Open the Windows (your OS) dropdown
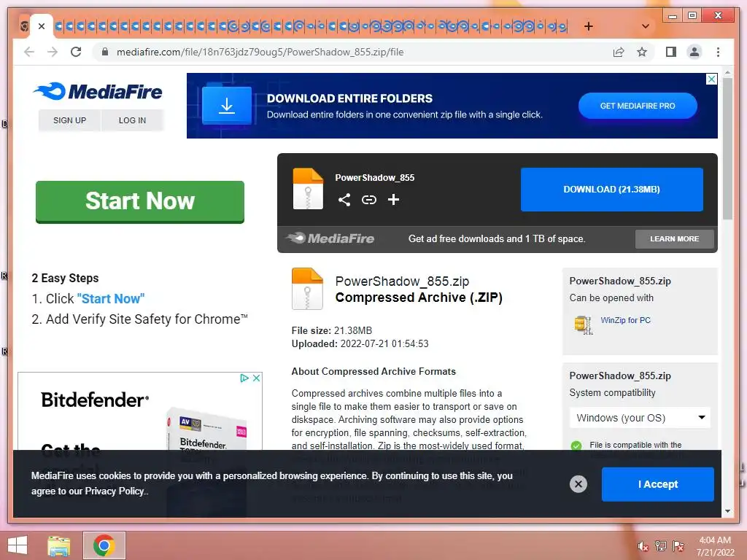This screenshot has height=560, width=747. coord(640,418)
